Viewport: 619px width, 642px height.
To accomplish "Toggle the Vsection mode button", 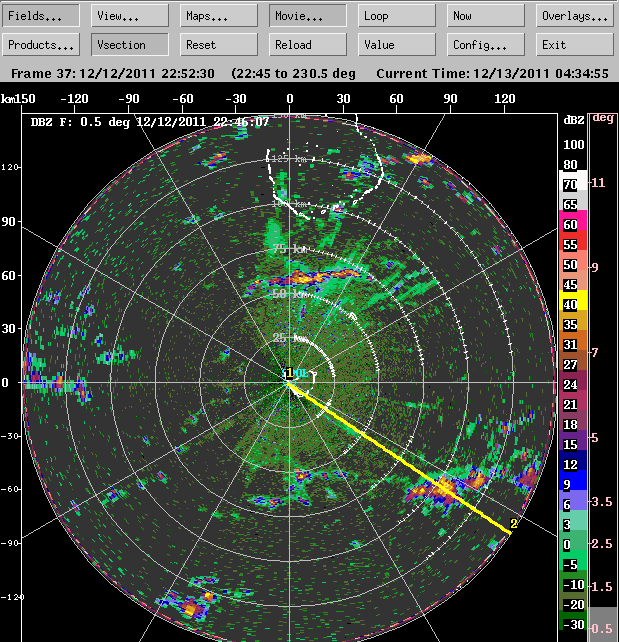I will pos(130,45).
